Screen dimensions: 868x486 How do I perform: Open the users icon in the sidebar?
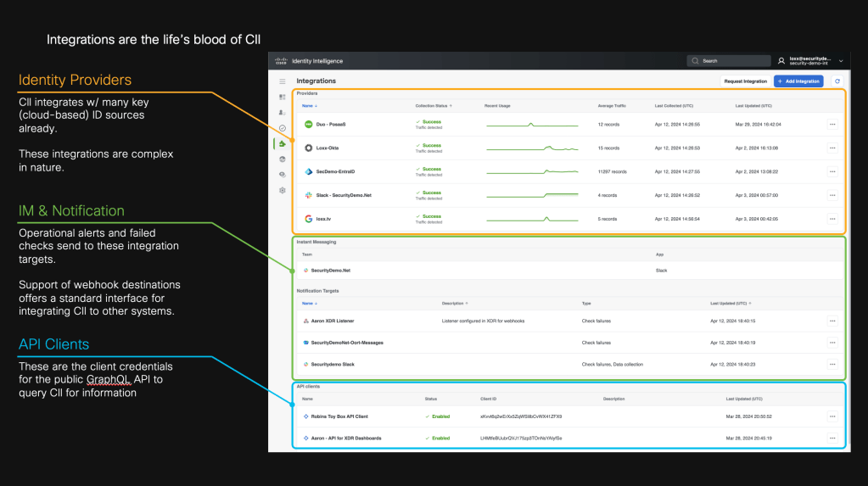pyautogui.click(x=283, y=113)
